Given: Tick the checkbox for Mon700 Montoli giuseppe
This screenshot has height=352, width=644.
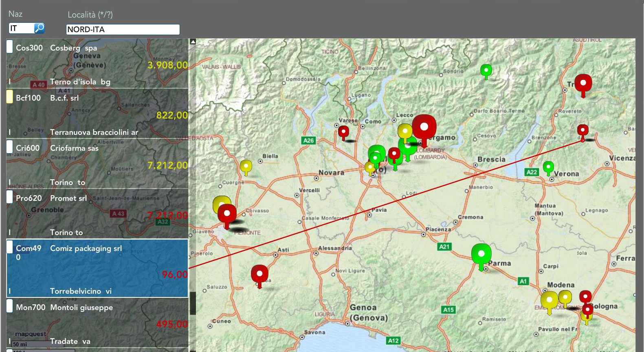Looking at the screenshot, I should [x=10, y=306].
